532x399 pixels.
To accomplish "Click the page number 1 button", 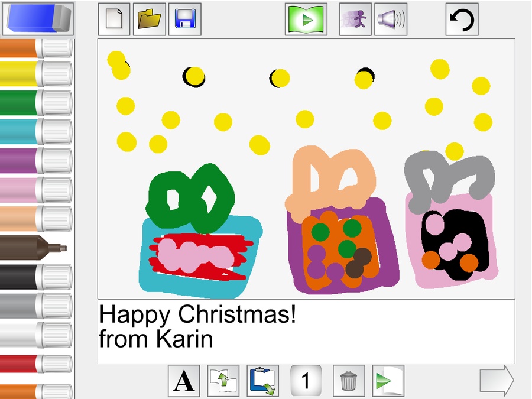I will (306, 381).
